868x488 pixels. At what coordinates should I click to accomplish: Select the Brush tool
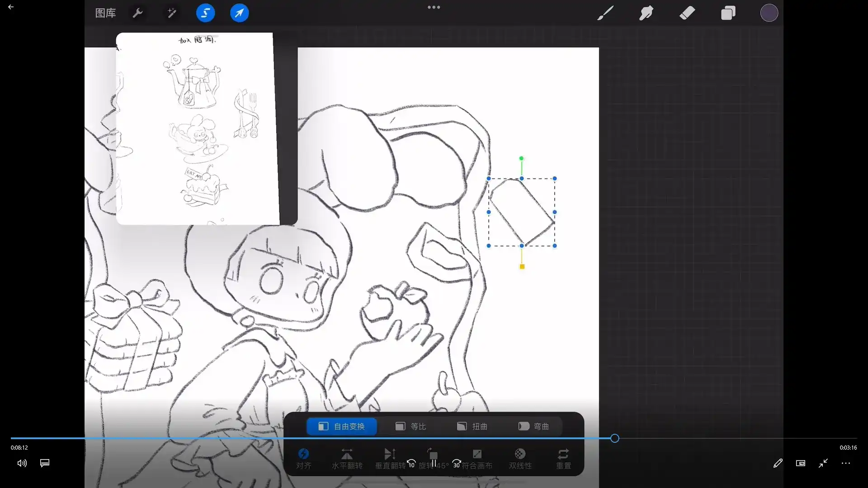[x=605, y=13]
